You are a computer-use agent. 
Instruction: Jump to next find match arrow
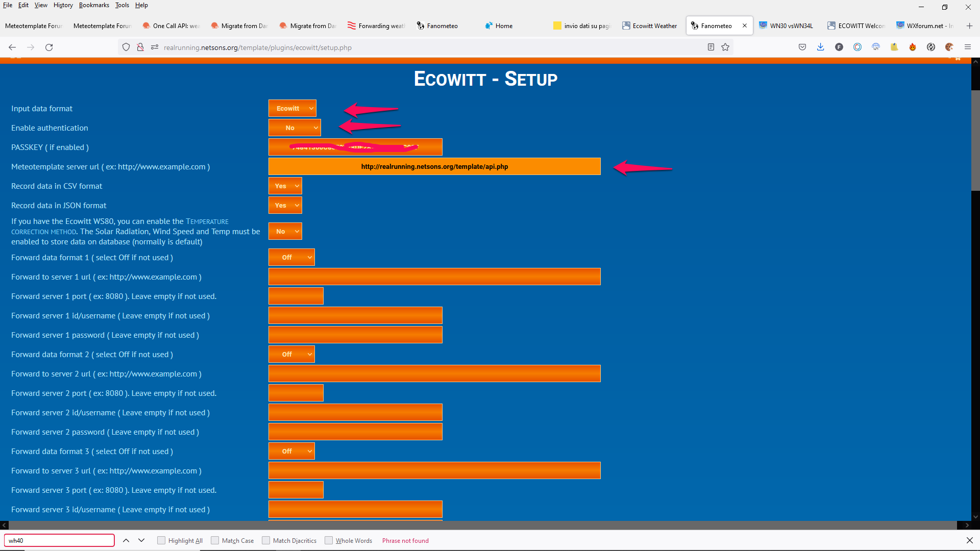click(141, 540)
